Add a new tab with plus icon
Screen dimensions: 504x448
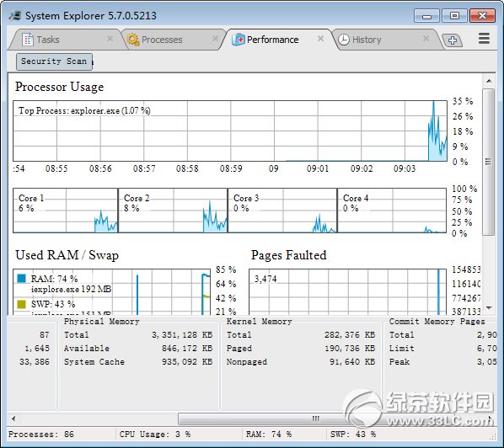(x=453, y=40)
